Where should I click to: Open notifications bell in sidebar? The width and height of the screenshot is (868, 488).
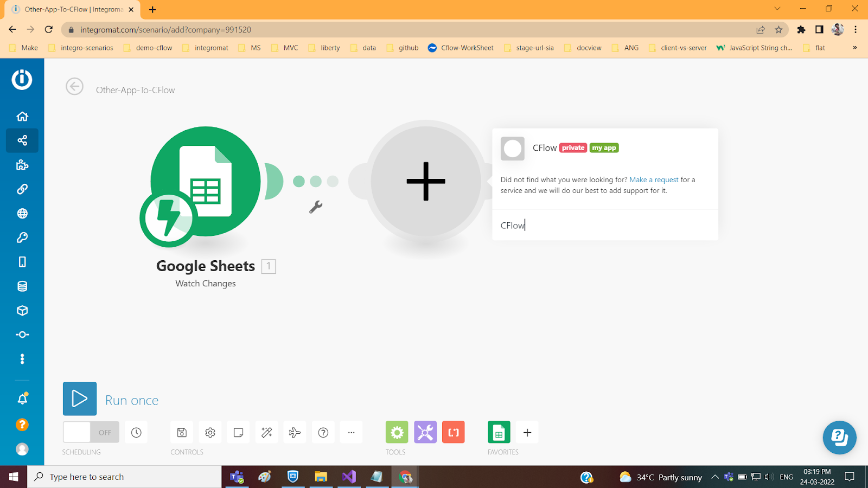[22, 399]
